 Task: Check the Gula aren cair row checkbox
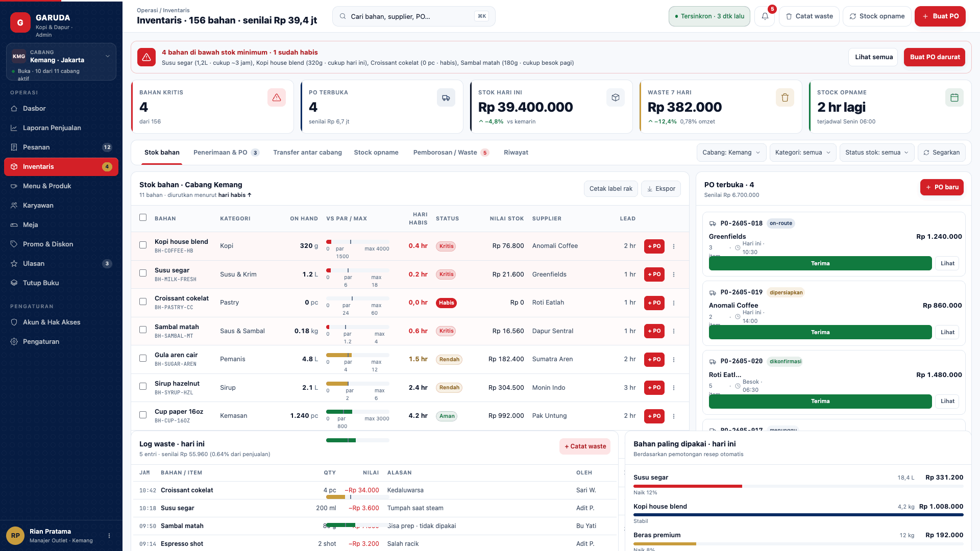[143, 358]
